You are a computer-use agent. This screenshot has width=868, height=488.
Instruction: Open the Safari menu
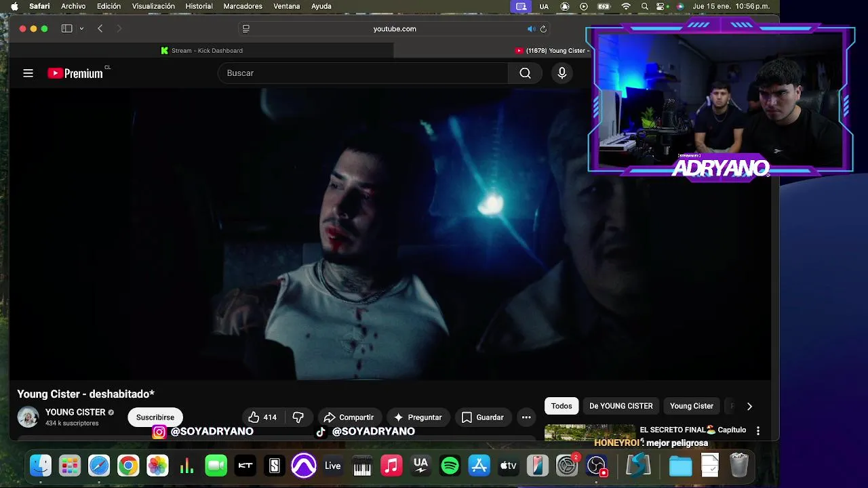[x=39, y=6]
